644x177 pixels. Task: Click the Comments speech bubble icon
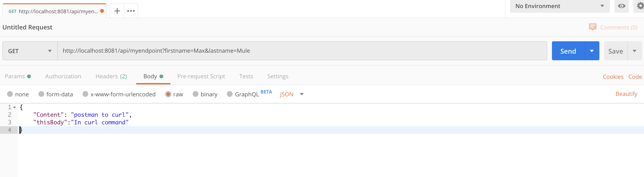pos(592,27)
